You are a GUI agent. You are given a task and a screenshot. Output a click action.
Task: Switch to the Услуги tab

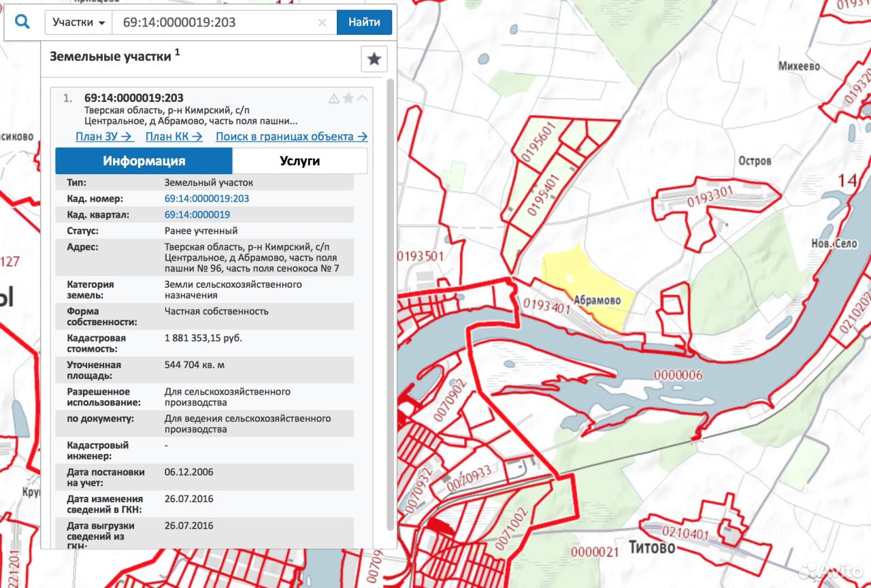tap(300, 161)
